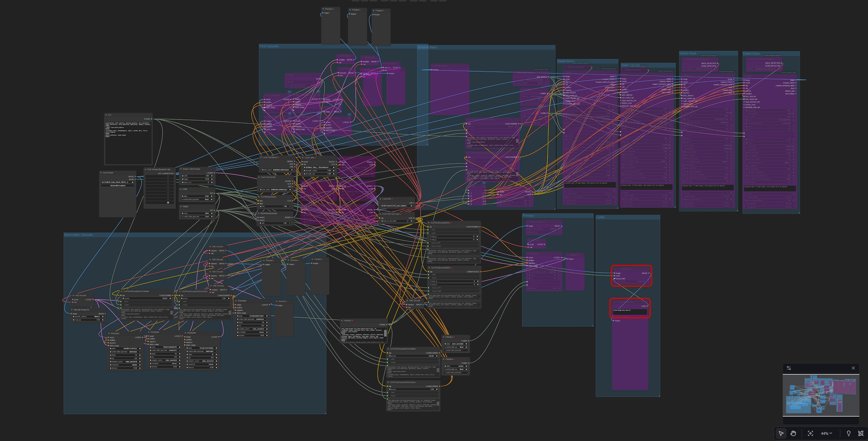Toggle the last enabled Fast Groups Bypasser switch

(168, 202)
